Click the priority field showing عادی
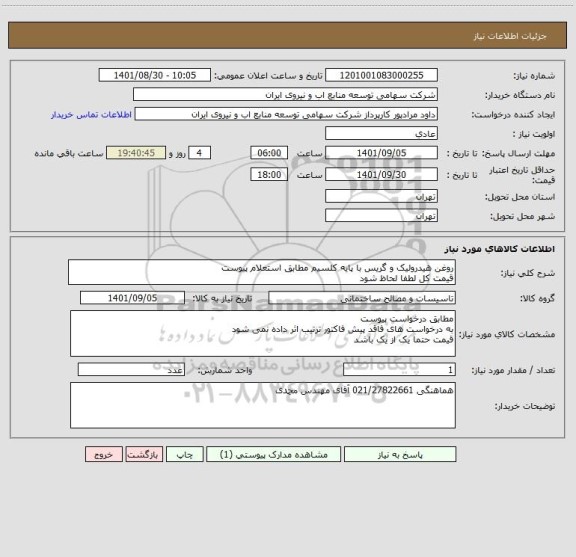This screenshot has width=576, height=557. [381, 133]
